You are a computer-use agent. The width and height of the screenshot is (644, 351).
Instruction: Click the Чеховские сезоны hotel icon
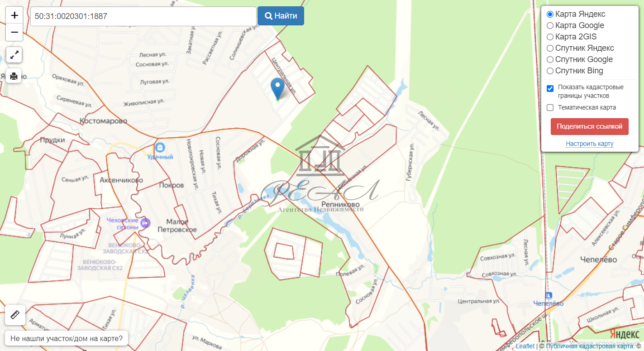tap(145, 223)
